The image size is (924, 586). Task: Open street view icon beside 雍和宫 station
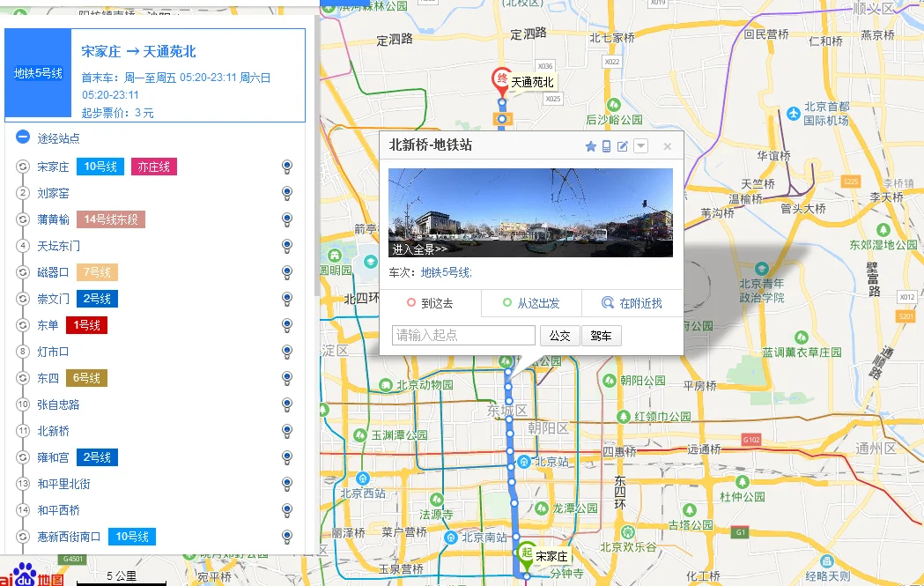coord(286,456)
